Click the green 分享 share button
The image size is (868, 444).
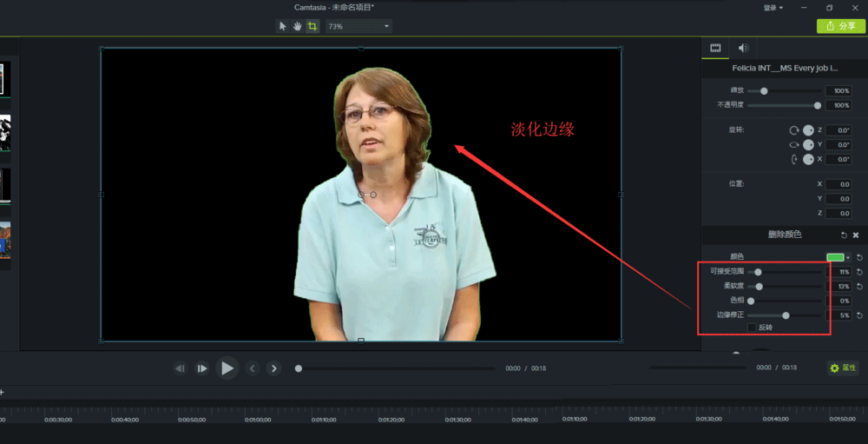(841, 26)
